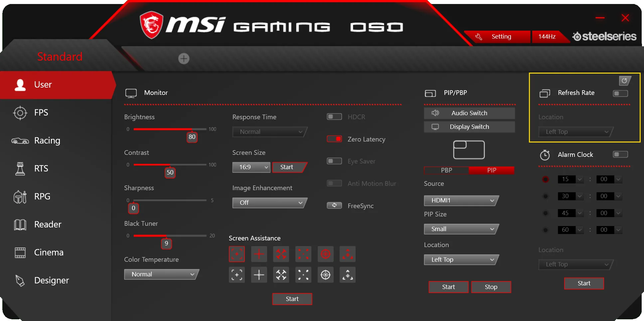
Task: Click the PIP/PBP section icon
Action: pos(430,94)
